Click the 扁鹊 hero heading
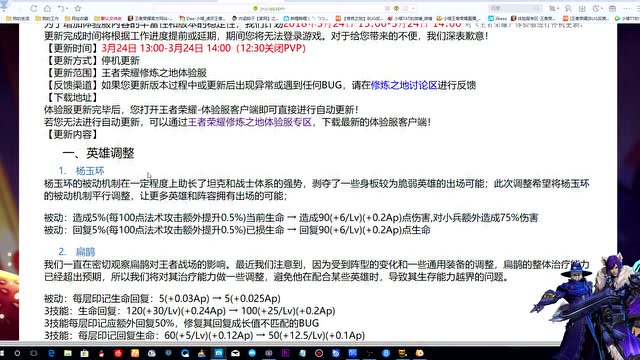The height and width of the screenshot is (360, 640). [85, 251]
